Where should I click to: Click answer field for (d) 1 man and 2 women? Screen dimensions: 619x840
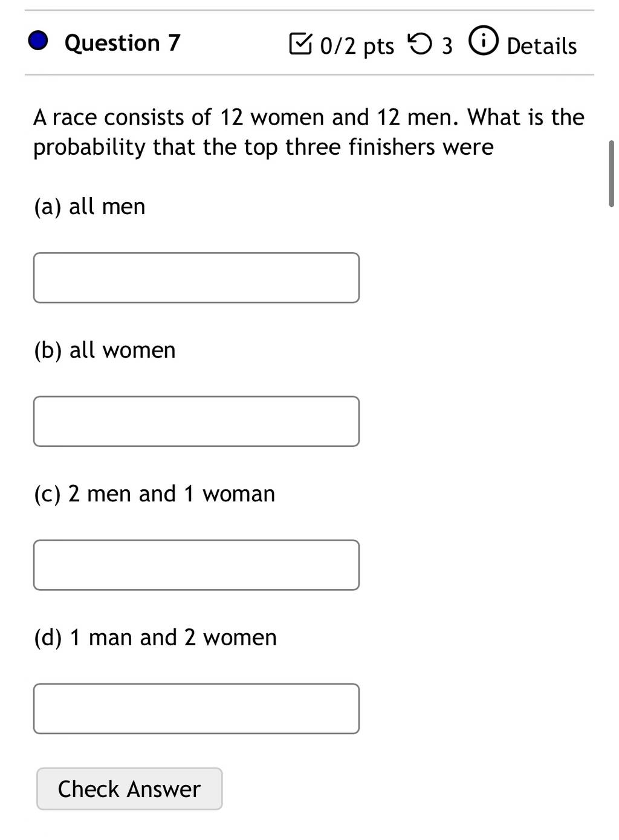click(196, 709)
